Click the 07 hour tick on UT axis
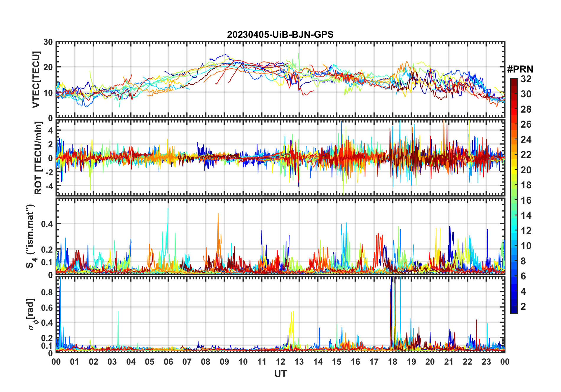Image resolution: width=561 pixels, height=392 pixels. [x=187, y=362]
